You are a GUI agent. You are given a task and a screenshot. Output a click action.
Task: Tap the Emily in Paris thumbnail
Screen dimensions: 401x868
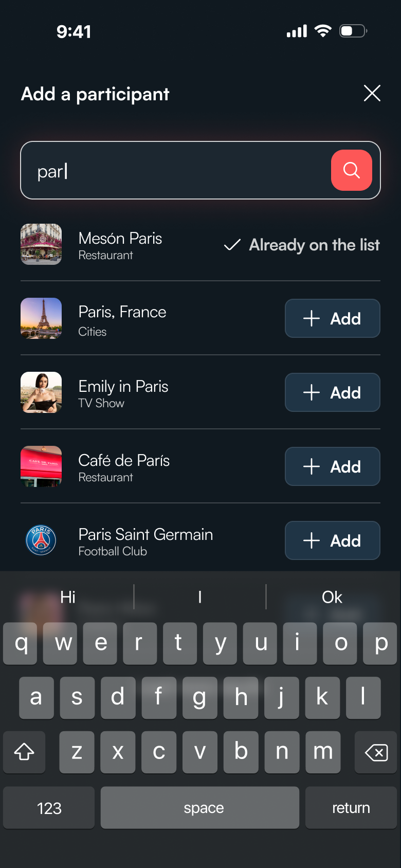(x=41, y=392)
